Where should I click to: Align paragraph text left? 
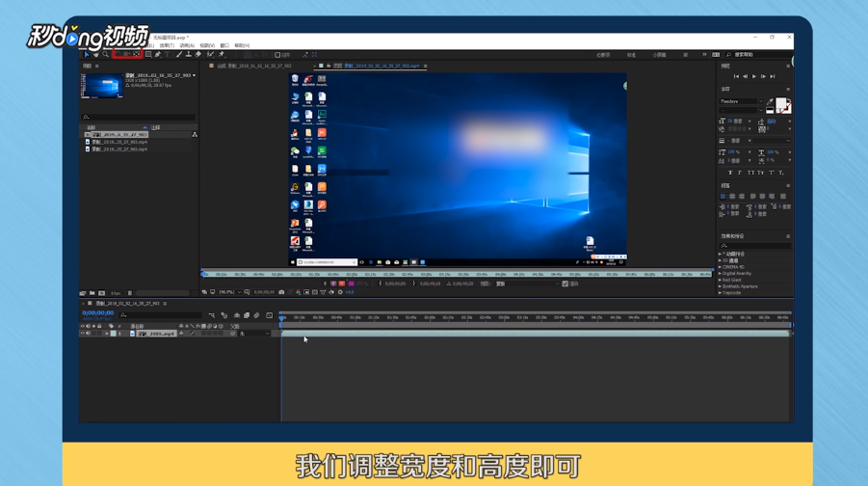coord(723,196)
